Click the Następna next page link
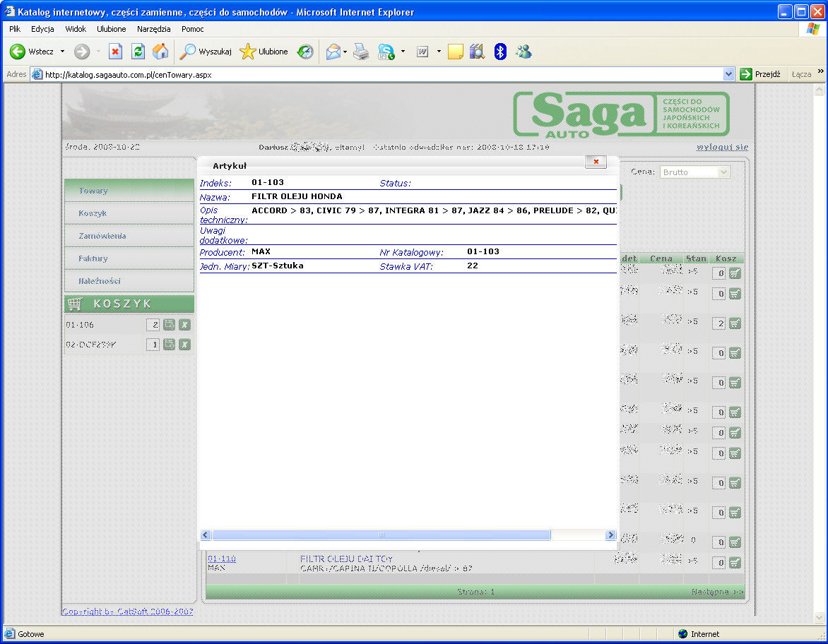This screenshot has width=828, height=644. (717, 592)
